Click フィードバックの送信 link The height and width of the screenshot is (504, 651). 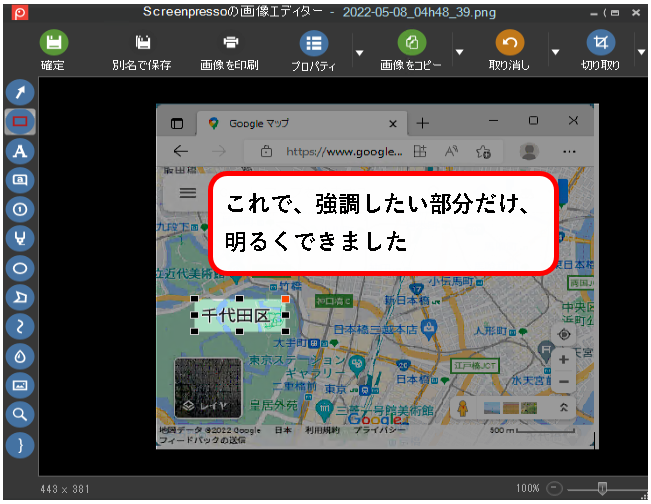pyautogui.click(x=202, y=440)
